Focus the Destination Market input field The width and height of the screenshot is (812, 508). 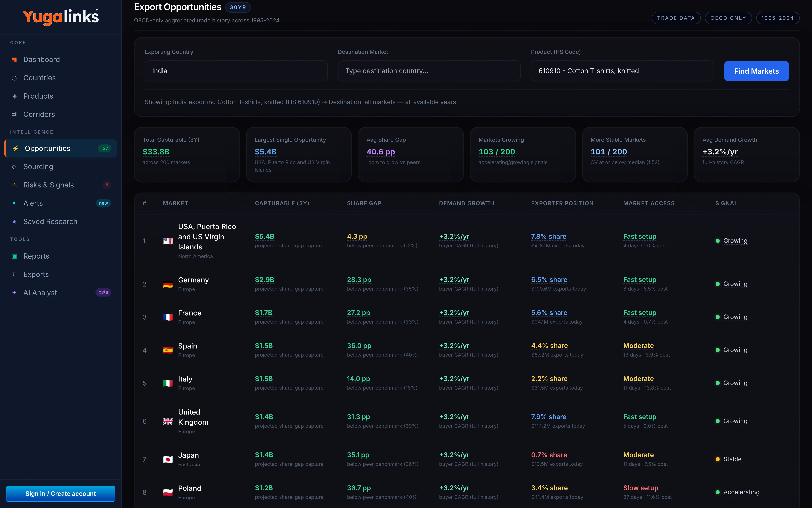tap(429, 71)
